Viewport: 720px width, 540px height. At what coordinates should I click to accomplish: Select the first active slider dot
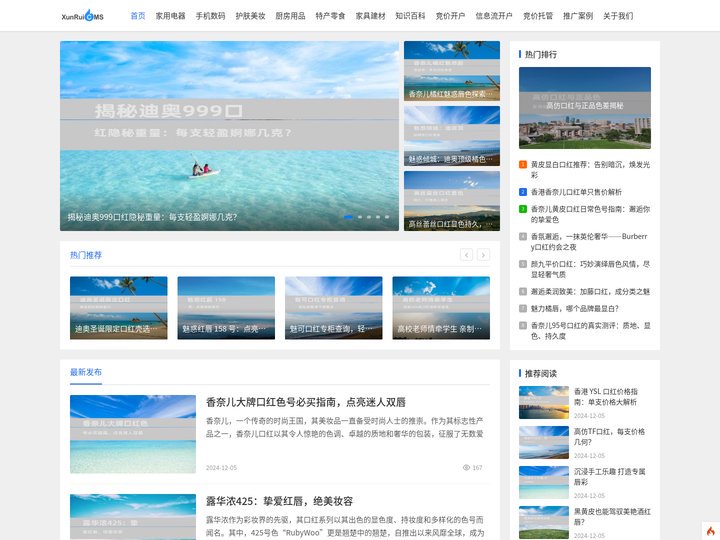pos(349,217)
